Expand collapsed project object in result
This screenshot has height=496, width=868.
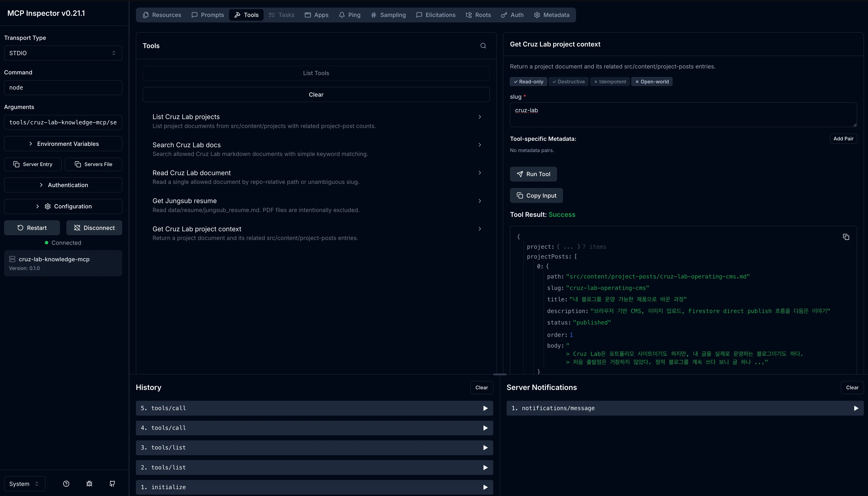pyautogui.click(x=568, y=247)
